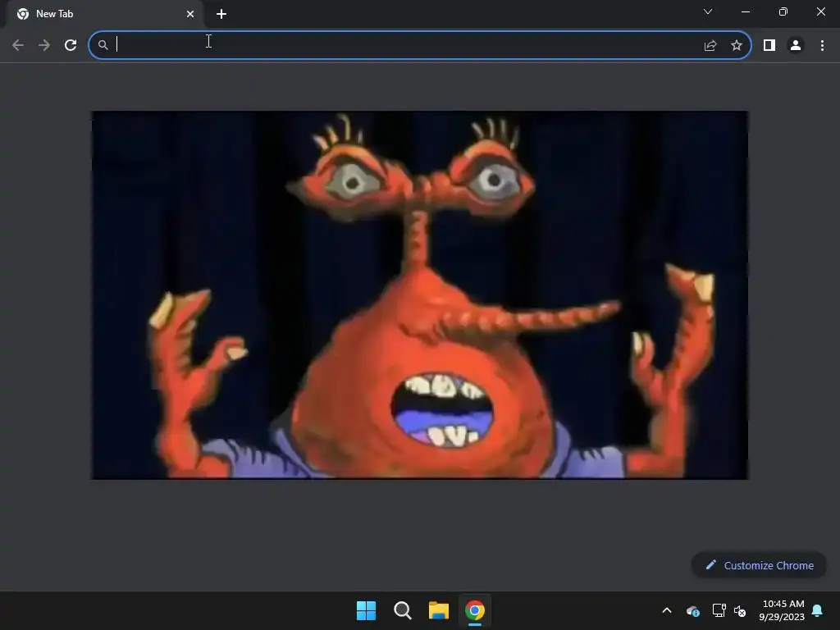The height and width of the screenshot is (630, 840).
Task: Click the red monster image
Action: point(420,295)
